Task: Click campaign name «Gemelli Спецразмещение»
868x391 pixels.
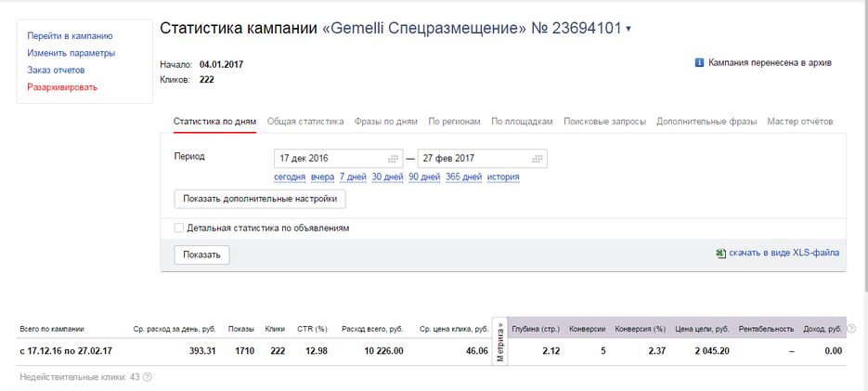Action: point(424,29)
